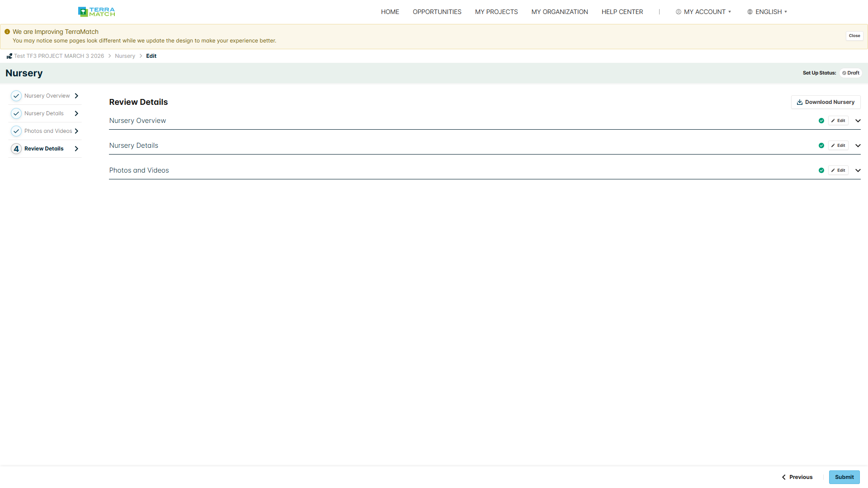Image resolution: width=868 pixels, height=488 pixels.
Task: Click the step 4 circle for Review Details
Action: [16, 149]
